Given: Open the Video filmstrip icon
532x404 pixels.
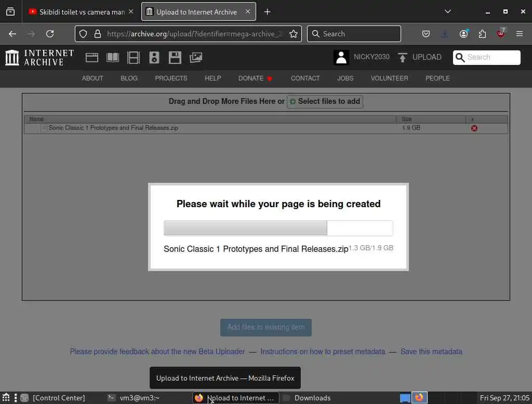Looking at the screenshot, I should click(134, 58).
